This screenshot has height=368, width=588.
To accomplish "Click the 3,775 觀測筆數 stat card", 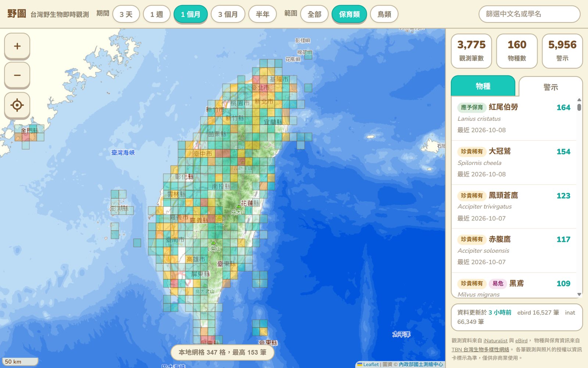I will pyautogui.click(x=472, y=51).
